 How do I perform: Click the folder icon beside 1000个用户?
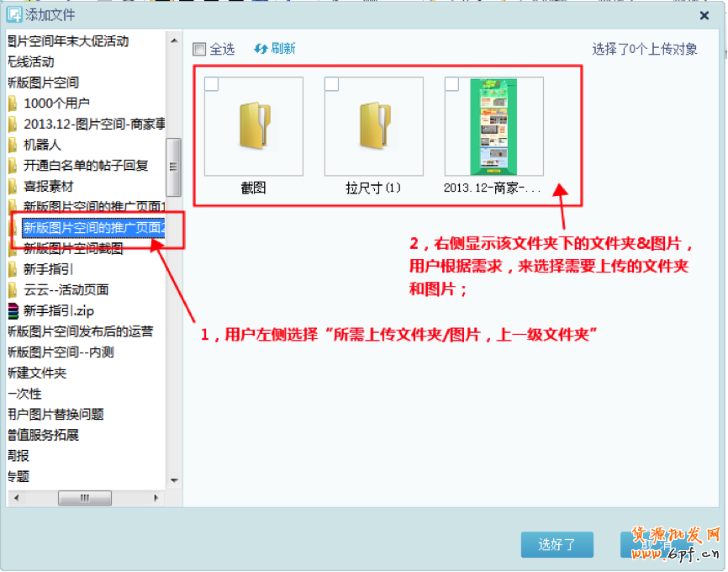[x=13, y=103]
